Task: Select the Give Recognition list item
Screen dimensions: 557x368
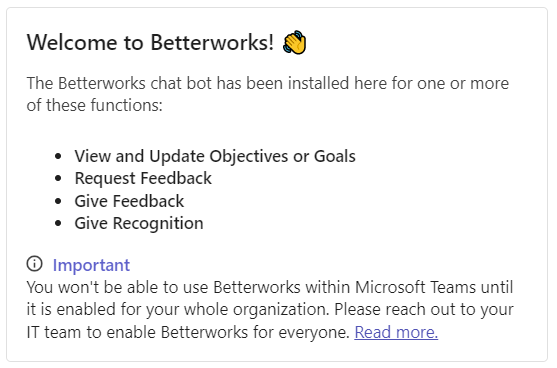Action: pyautogui.click(x=139, y=224)
